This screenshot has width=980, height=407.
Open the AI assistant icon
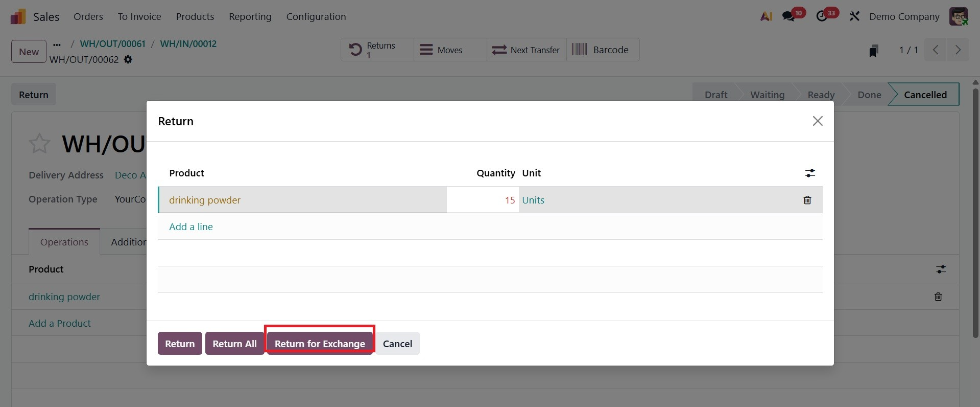[766, 16]
